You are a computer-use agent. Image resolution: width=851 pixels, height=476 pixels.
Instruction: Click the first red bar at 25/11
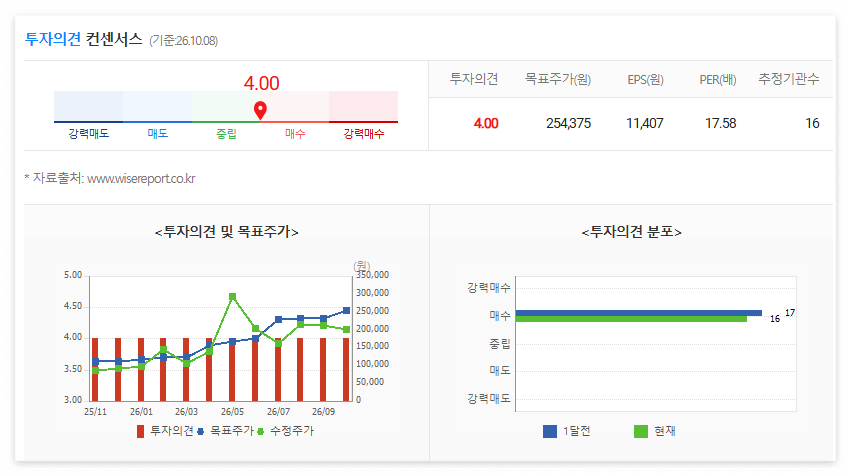(95, 370)
